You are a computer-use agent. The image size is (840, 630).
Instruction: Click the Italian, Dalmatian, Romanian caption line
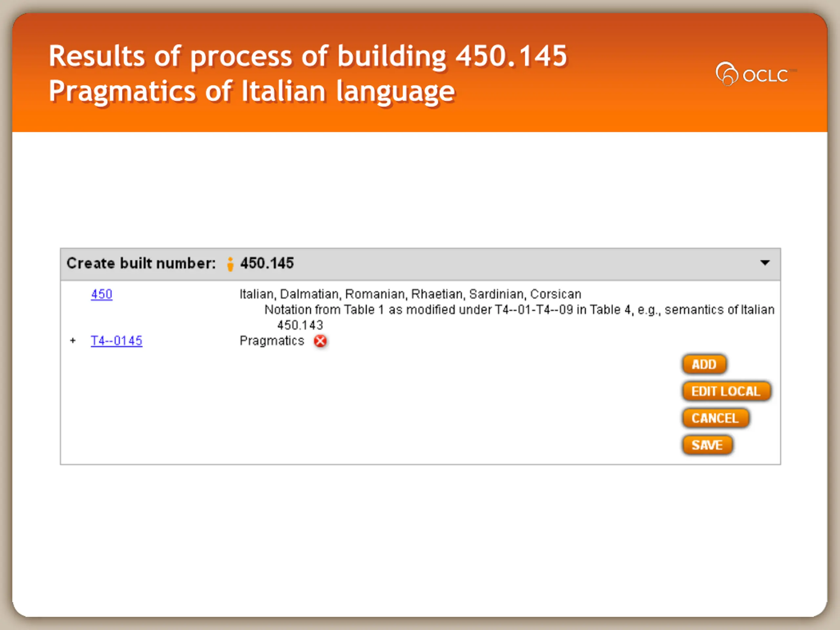410,294
